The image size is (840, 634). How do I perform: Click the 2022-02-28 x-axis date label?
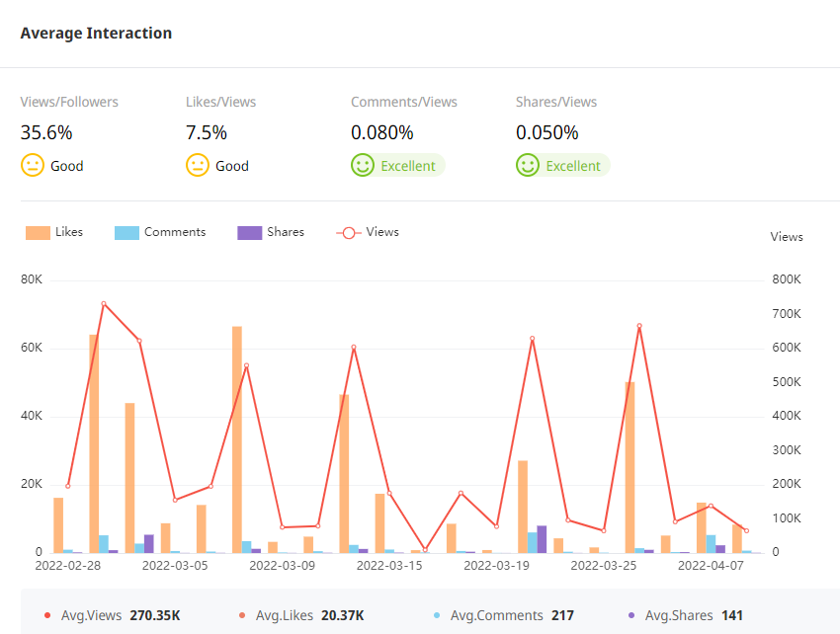67,566
